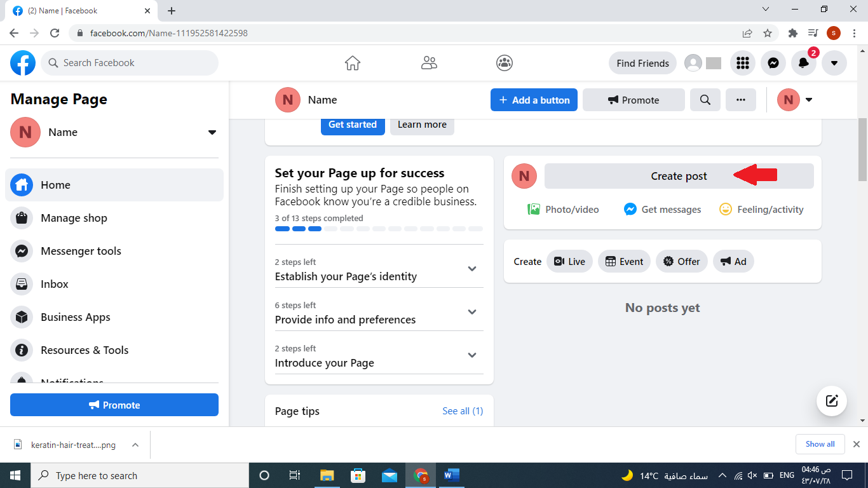Expand Establish your Page's identity
The height and width of the screenshot is (488, 868).
379,269
